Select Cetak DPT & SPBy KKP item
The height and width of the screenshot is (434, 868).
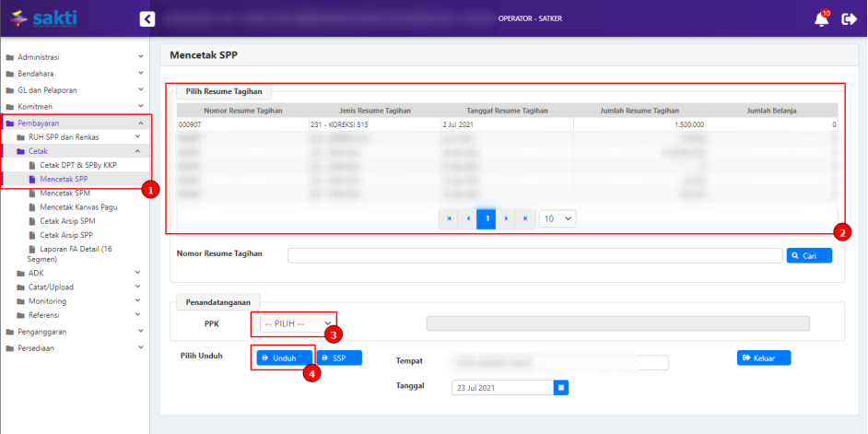tap(77, 164)
